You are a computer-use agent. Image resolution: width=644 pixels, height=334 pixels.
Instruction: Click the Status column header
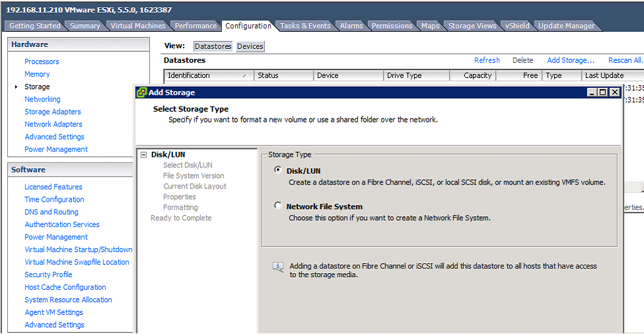(283, 75)
